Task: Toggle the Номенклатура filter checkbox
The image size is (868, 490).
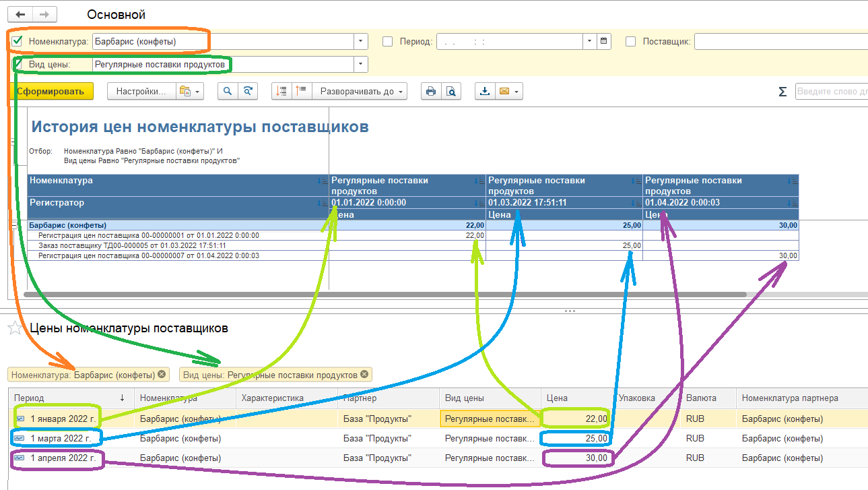Action: click(x=18, y=41)
